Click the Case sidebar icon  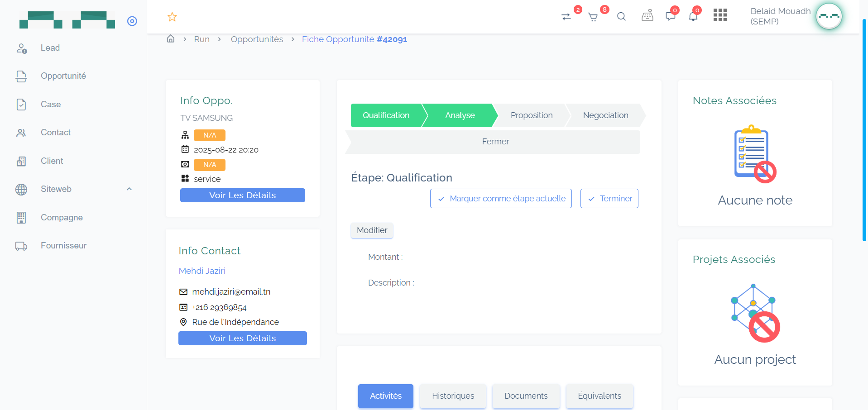21,105
